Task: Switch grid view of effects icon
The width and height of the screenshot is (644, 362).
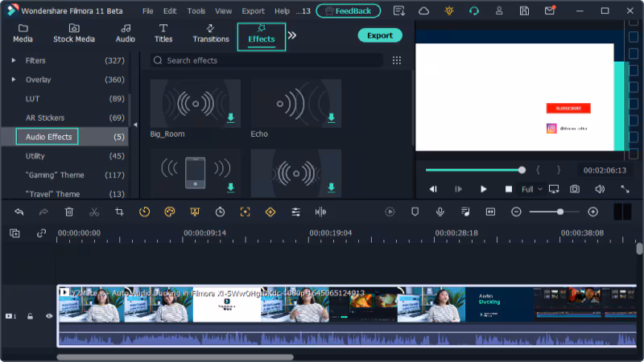Action: coord(397,60)
